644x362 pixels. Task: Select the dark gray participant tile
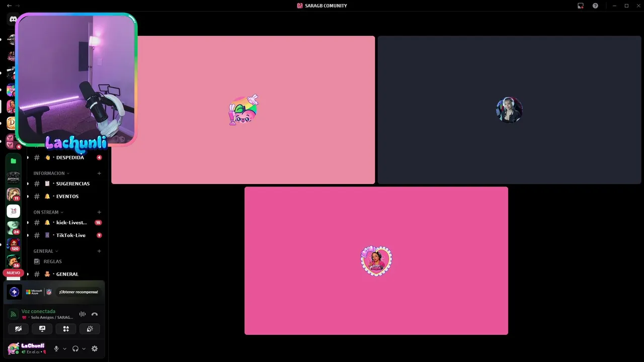509,110
